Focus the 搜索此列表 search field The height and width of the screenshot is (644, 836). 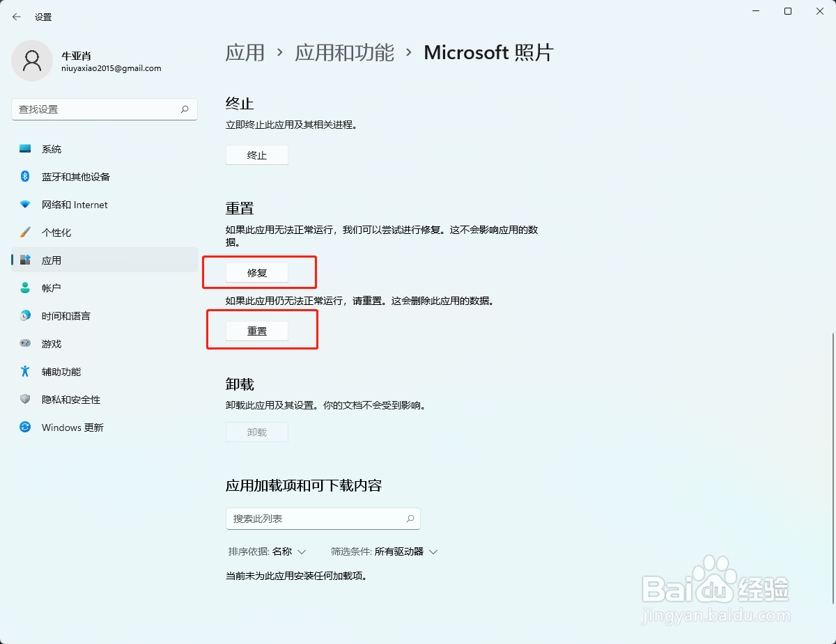323,519
